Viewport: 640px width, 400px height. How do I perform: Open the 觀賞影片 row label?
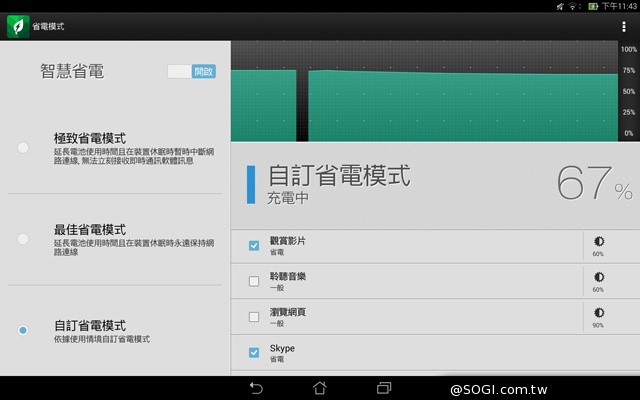[x=287, y=241]
